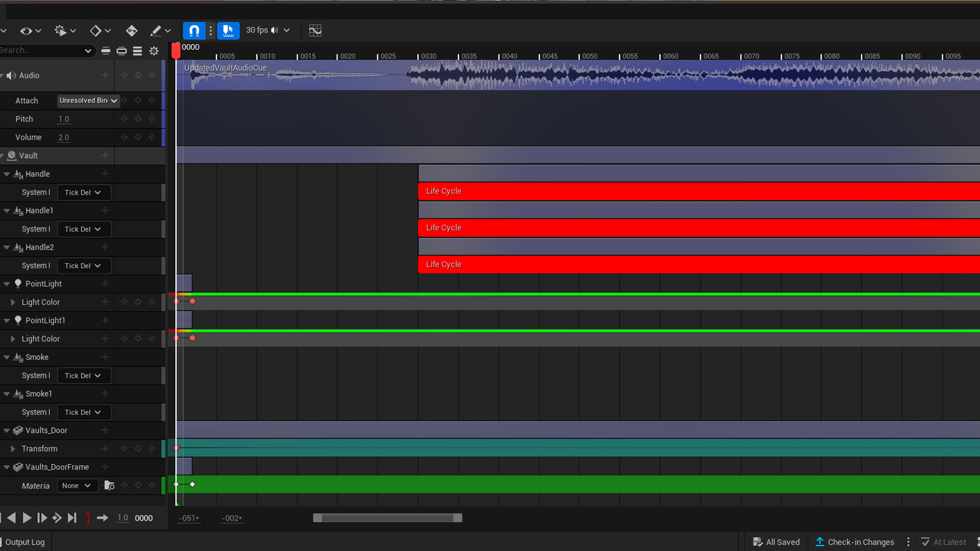980x551 pixels.
Task: Click the track filter settings gear
Action: [154, 51]
